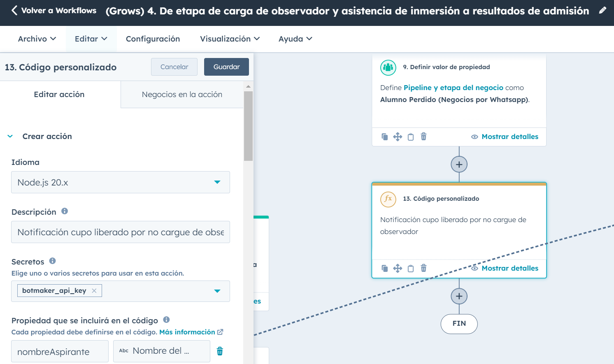Image resolution: width=614 pixels, height=364 pixels.
Task: Remove botmaker_api_key secret tag
Action: (x=94, y=291)
